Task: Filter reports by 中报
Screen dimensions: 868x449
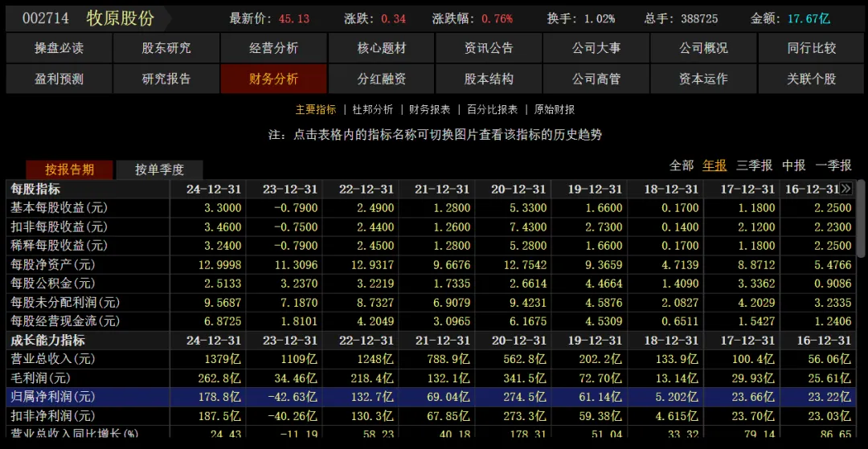Action: 793,165
